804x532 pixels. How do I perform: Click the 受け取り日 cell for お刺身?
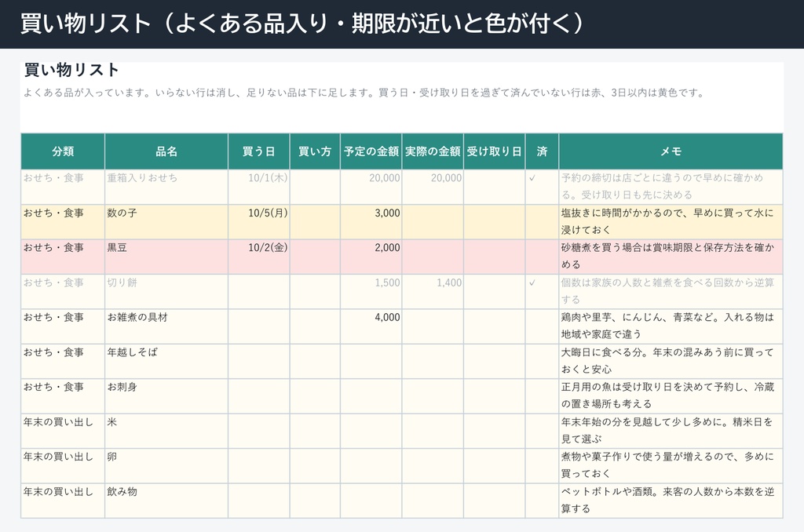tap(495, 396)
